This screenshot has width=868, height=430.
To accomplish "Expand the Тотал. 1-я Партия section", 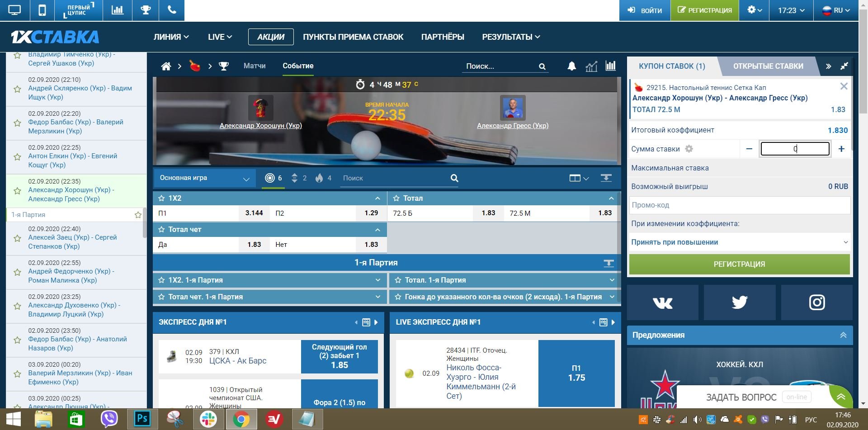I will click(505, 280).
